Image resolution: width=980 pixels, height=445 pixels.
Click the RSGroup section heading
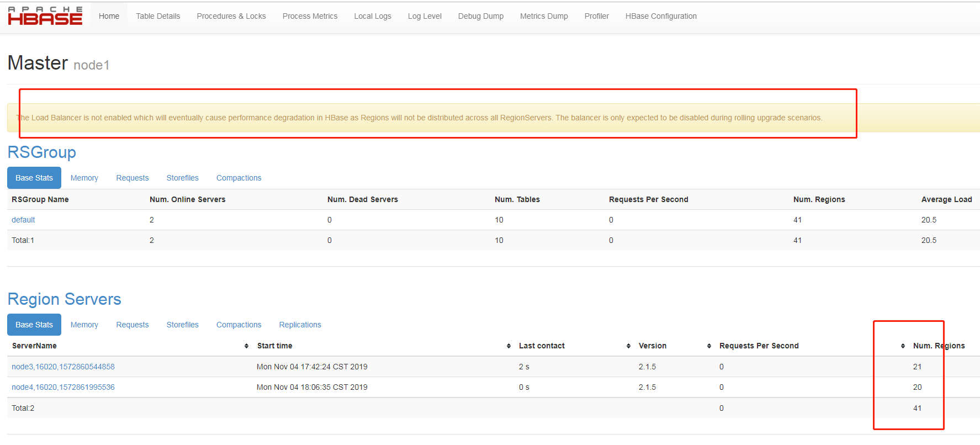point(42,152)
